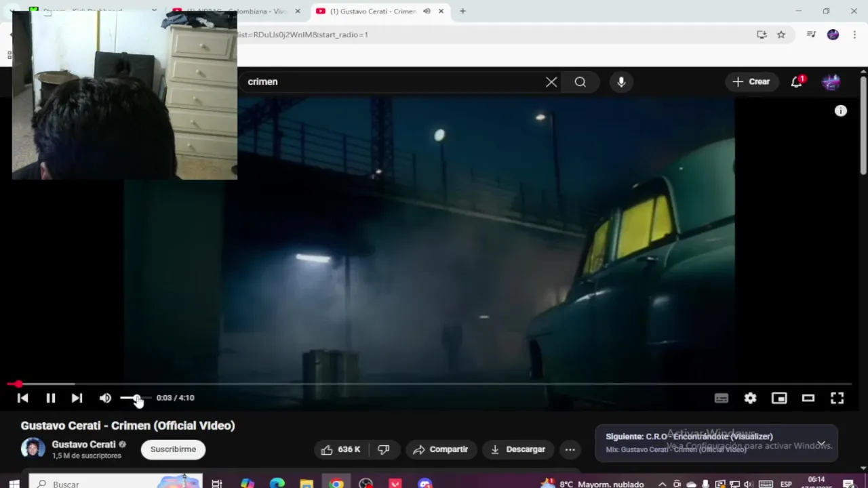Screen dimensions: 868x488
Task: Open YouTube notifications bell
Action: pos(797,82)
